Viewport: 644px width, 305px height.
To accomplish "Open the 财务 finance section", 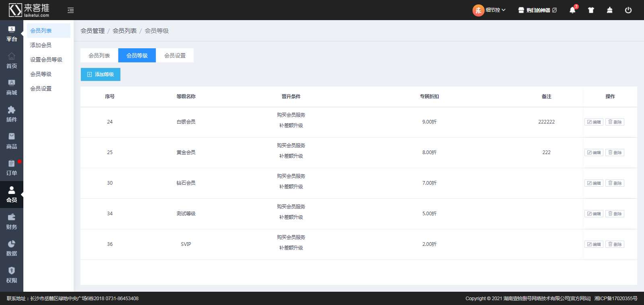I will (x=12, y=222).
